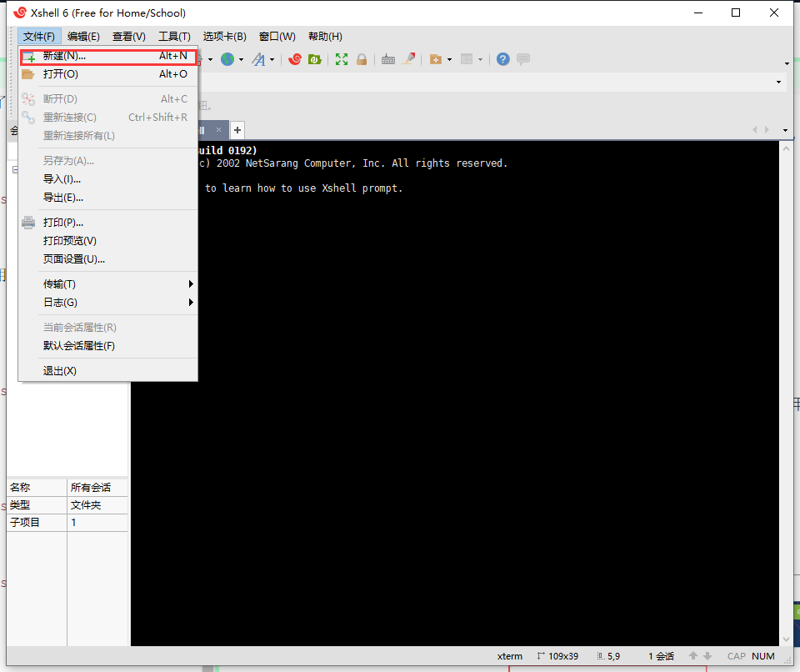800x672 pixels.
Task: Open key mapping keyboard icon
Action: point(388,59)
